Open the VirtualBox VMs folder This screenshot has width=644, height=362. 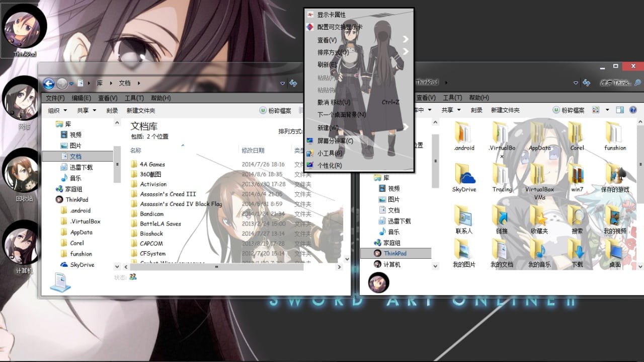pyautogui.click(x=539, y=174)
